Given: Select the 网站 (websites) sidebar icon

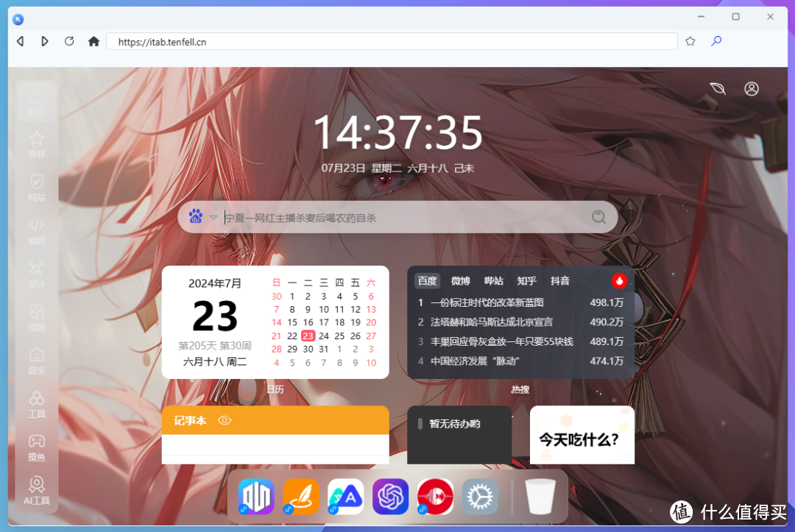Looking at the screenshot, I should (x=37, y=187).
